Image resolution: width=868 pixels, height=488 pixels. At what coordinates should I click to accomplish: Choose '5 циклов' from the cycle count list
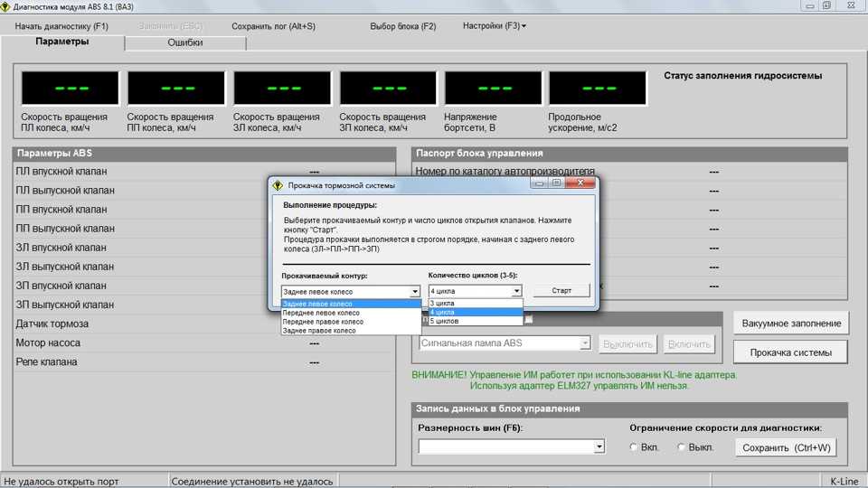click(x=445, y=321)
